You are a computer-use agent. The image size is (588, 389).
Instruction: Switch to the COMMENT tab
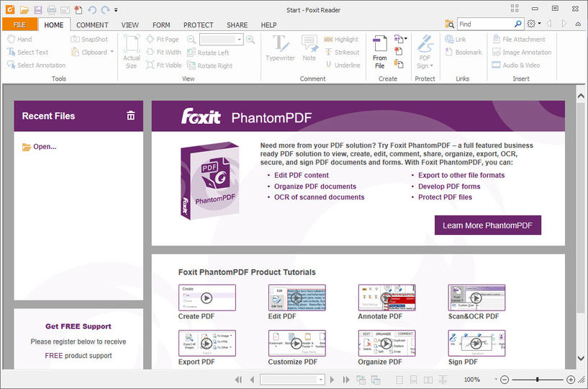(x=92, y=24)
